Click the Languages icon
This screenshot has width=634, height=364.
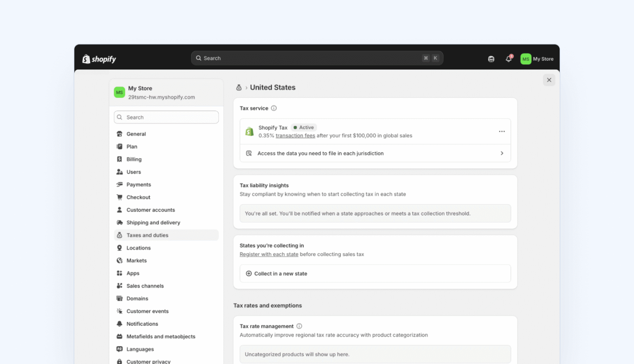(x=119, y=349)
